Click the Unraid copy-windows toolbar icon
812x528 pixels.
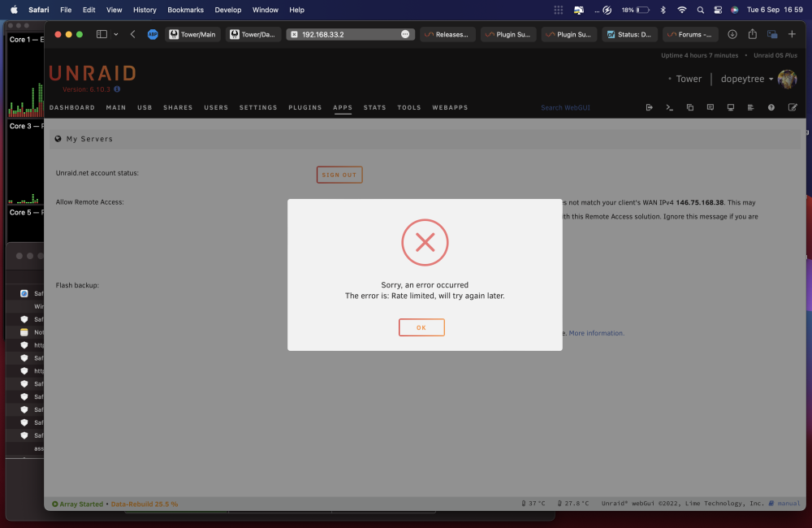(x=689, y=107)
